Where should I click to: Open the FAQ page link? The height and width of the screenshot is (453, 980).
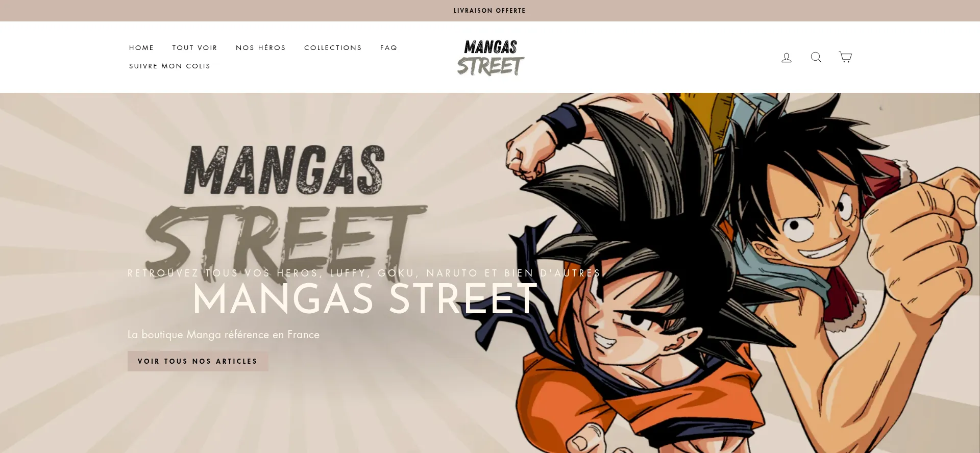pos(388,47)
